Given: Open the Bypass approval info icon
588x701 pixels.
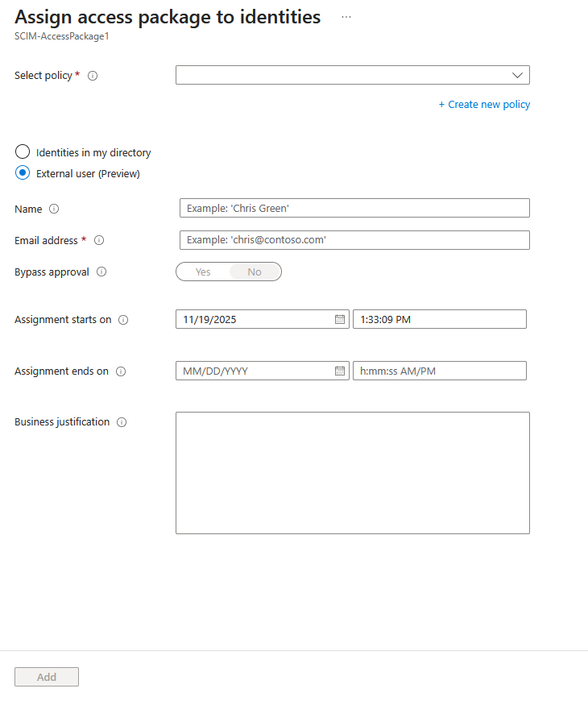Looking at the screenshot, I should click(x=101, y=272).
